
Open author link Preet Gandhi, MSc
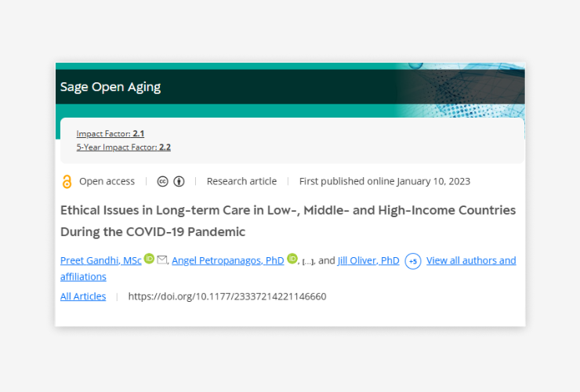click(101, 260)
